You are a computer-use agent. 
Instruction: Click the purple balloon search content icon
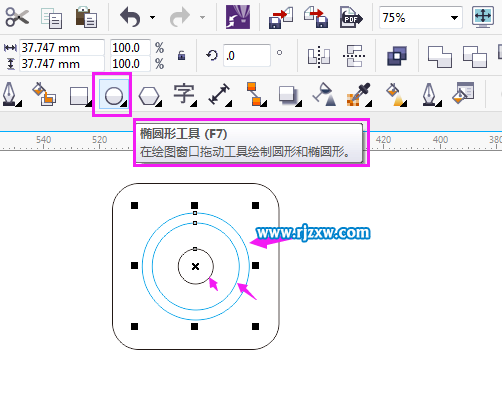click(238, 17)
